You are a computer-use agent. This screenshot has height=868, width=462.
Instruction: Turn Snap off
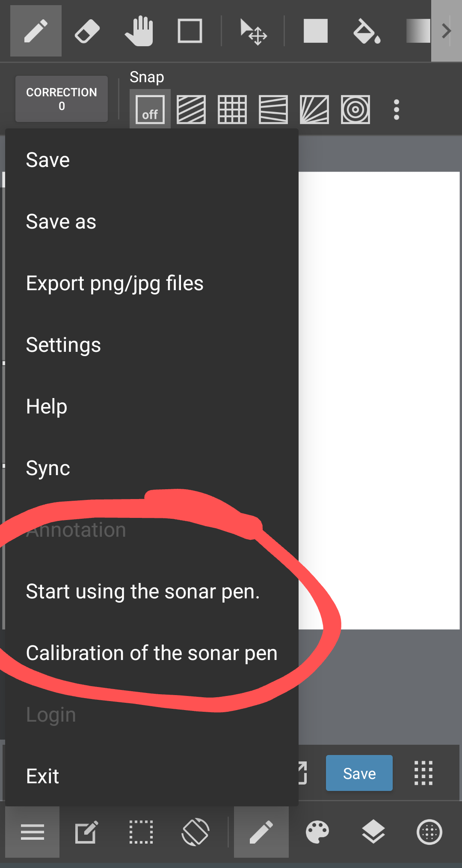point(150,110)
